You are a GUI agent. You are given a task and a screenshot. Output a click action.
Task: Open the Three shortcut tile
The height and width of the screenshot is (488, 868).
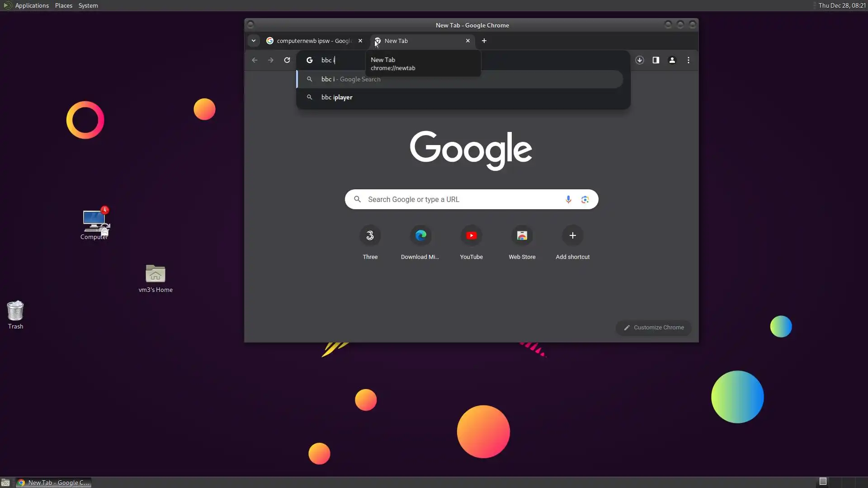370,236
